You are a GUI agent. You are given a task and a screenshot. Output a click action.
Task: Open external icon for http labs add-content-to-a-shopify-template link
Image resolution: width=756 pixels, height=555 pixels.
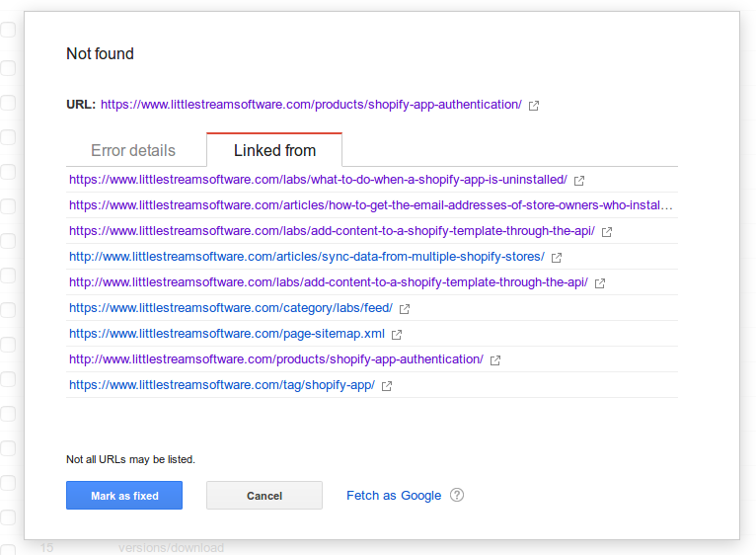tap(600, 283)
